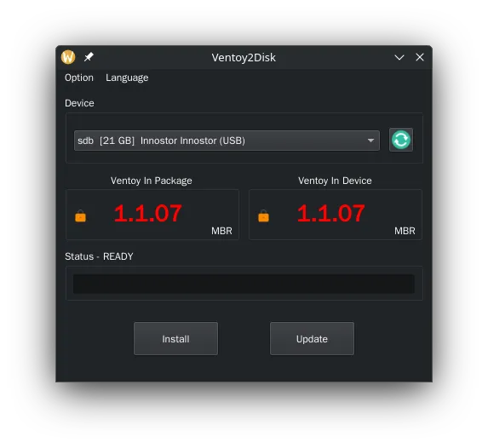Click the MBR label in Ventoy In Package
This screenshot has width=488, height=448.
(x=221, y=231)
